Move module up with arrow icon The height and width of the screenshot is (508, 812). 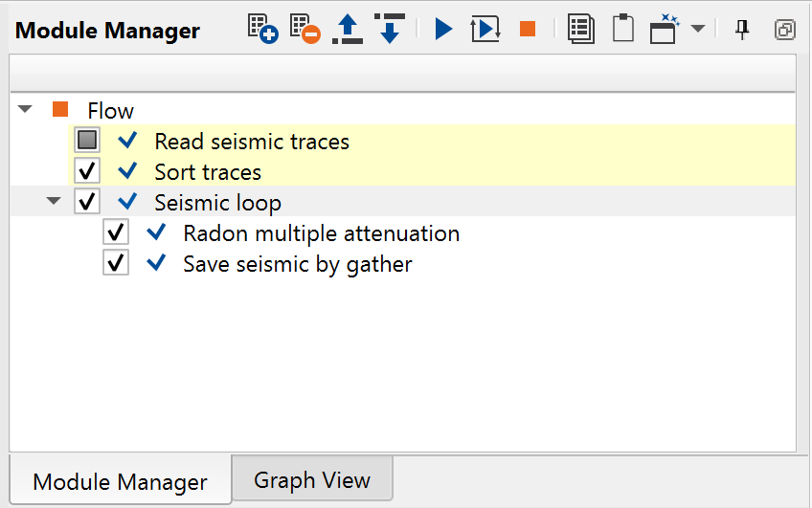click(348, 29)
